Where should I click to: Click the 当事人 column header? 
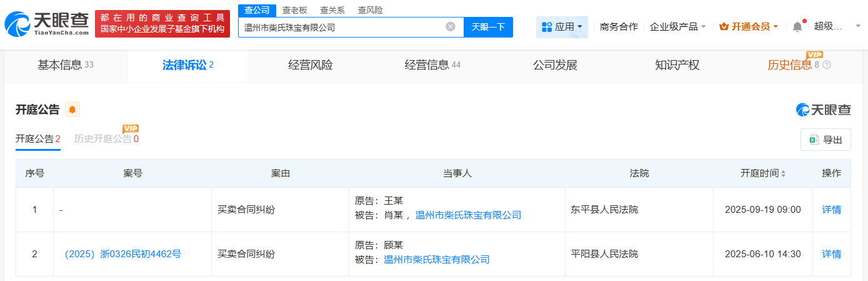click(x=457, y=173)
